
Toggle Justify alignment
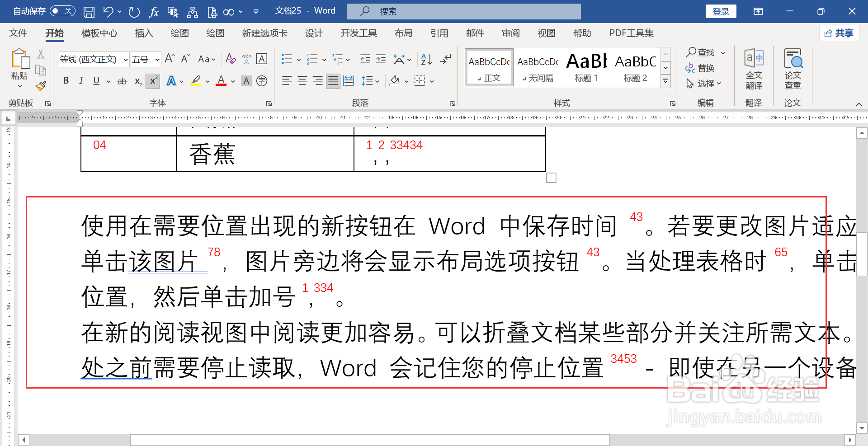[333, 81]
